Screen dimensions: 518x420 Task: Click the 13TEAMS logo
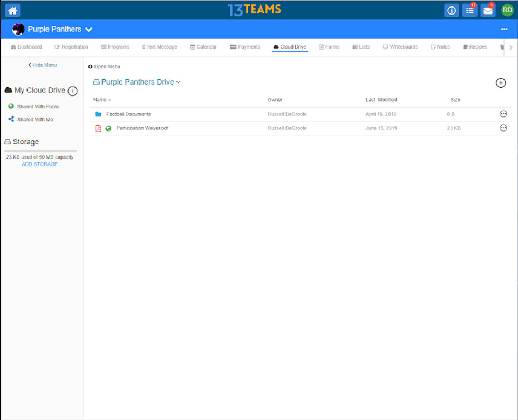(254, 10)
